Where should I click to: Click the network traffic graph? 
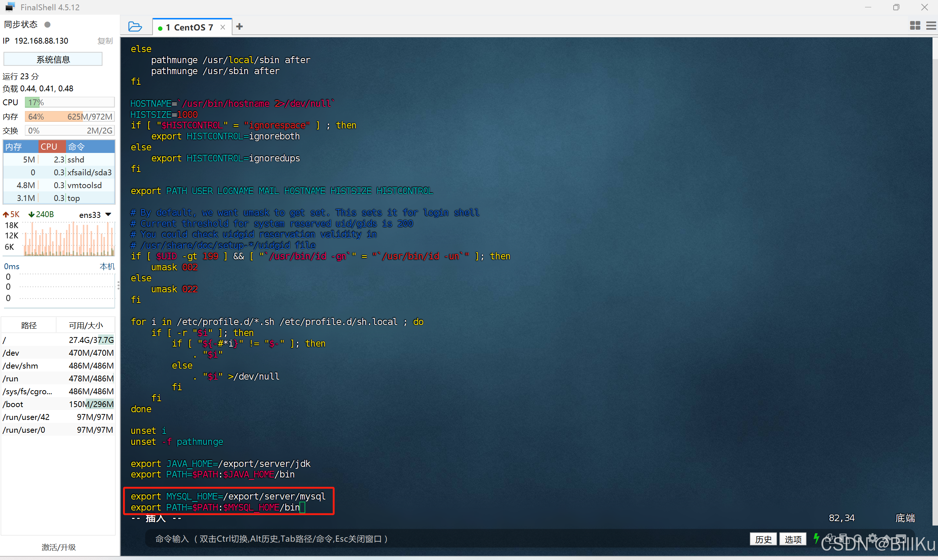(x=69, y=238)
